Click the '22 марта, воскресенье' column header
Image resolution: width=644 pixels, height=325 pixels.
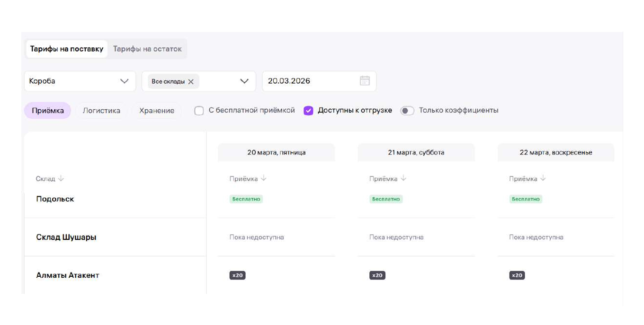click(556, 152)
